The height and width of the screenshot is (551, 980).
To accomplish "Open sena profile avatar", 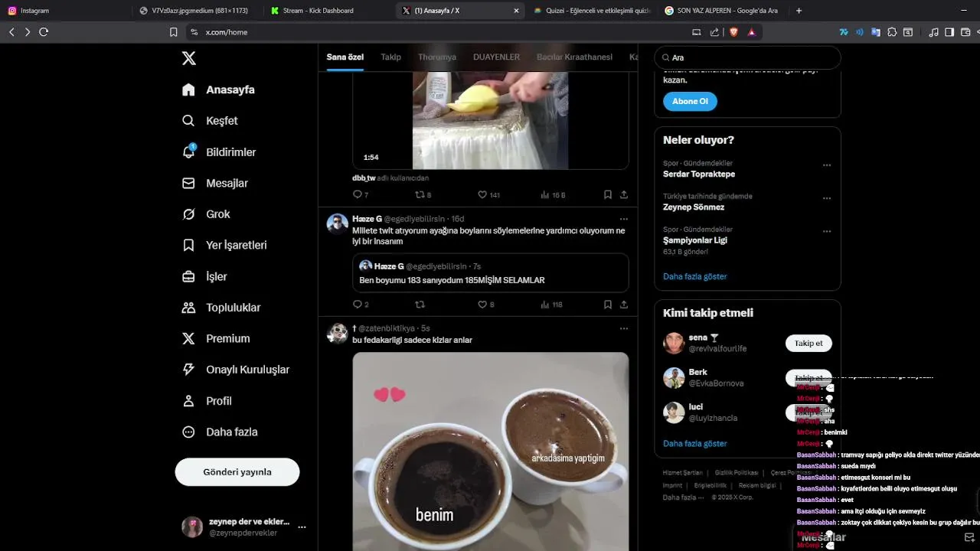I will click(674, 343).
